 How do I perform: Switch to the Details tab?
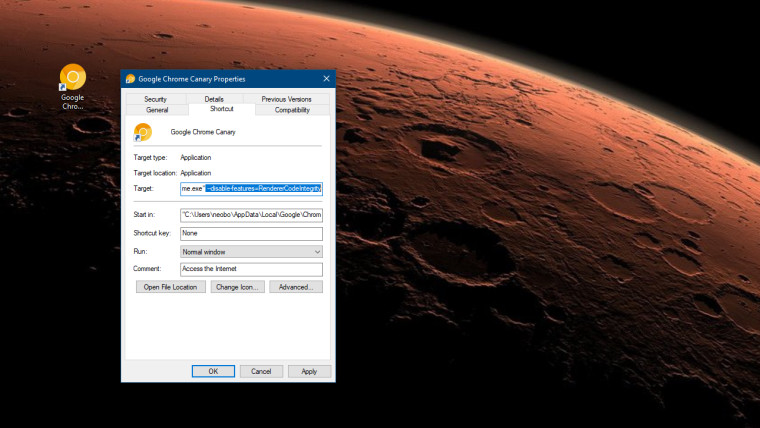(214, 99)
